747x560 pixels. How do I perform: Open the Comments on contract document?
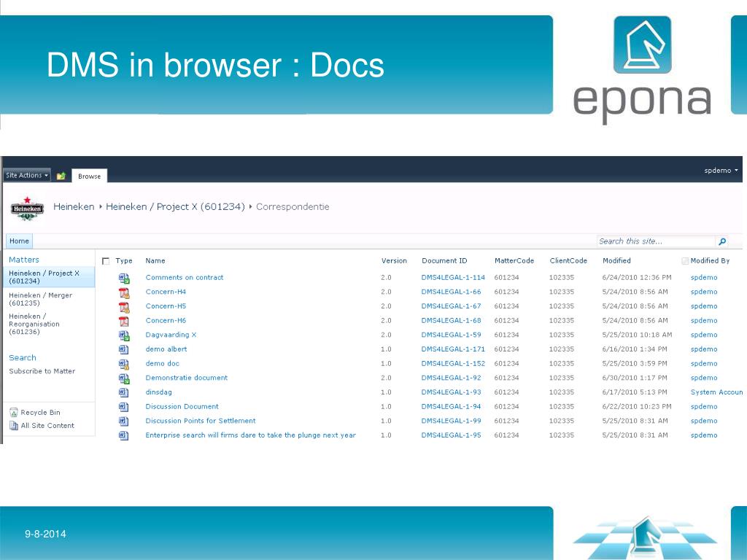[x=185, y=278]
